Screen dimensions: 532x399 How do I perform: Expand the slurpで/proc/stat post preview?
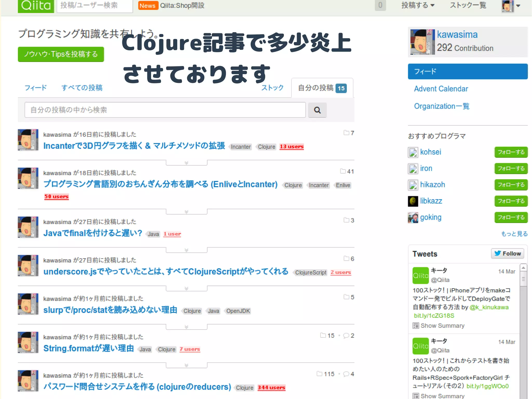point(187,327)
